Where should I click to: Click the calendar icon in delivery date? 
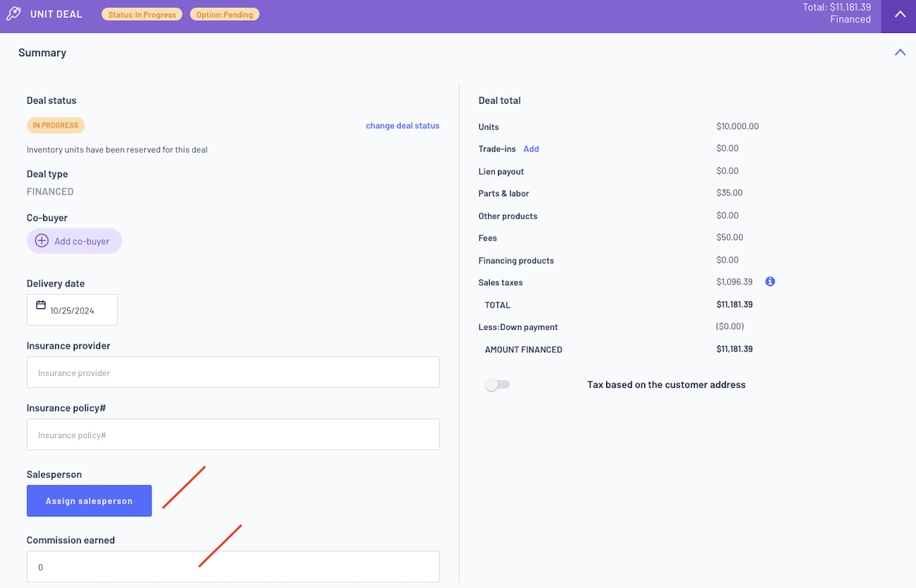pyautogui.click(x=41, y=305)
